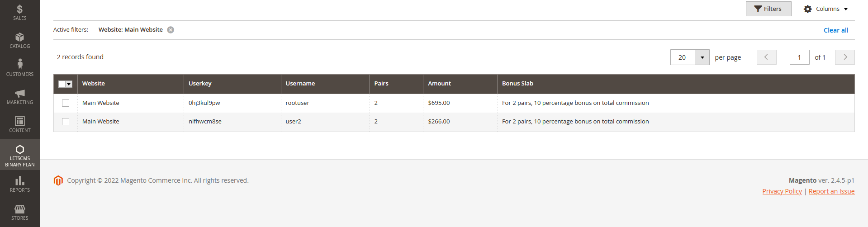Select the user2 row checkbox

coord(66,122)
